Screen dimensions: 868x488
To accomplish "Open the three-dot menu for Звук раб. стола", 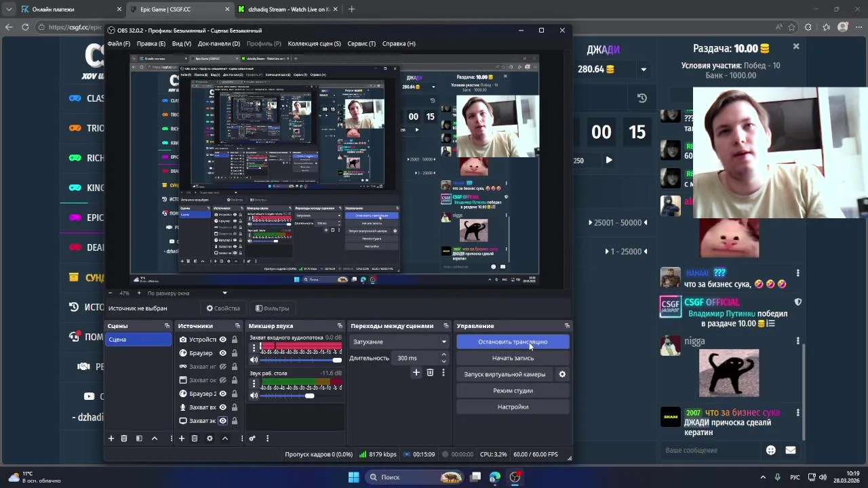I will 254,384.
